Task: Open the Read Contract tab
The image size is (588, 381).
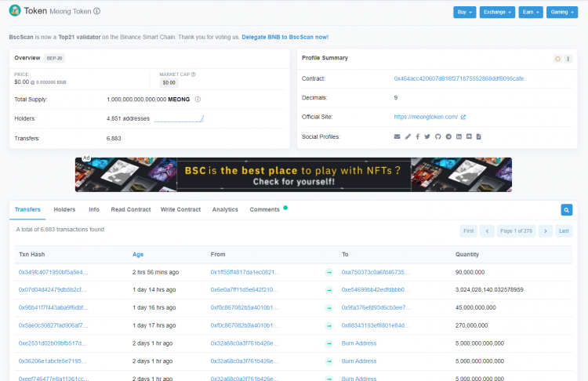Action: (131, 209)
